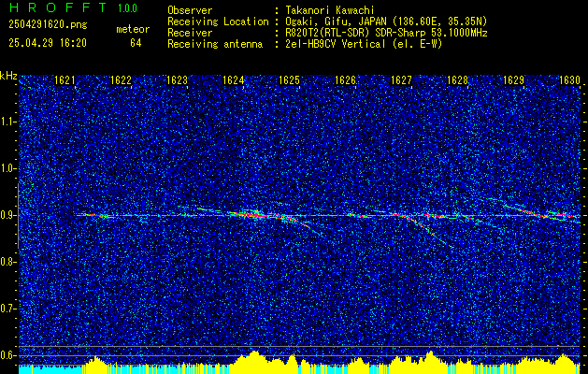
Task: Click the meteor count 64
Action: [x=136, y=43]
